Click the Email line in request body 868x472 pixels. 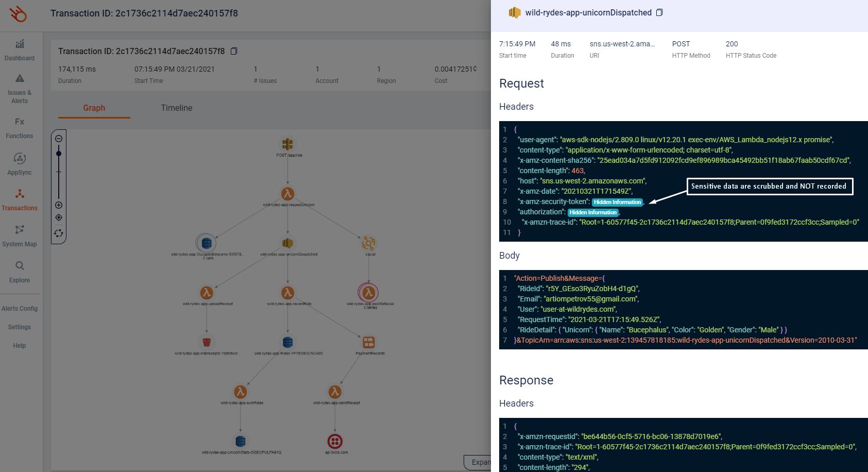(x=578, y=299)
